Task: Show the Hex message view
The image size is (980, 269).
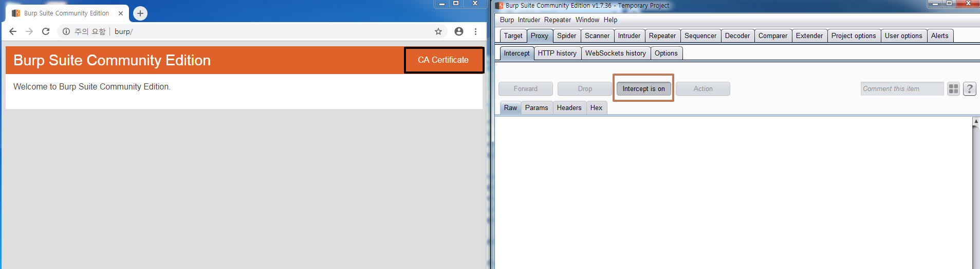Action: point(596,107)
